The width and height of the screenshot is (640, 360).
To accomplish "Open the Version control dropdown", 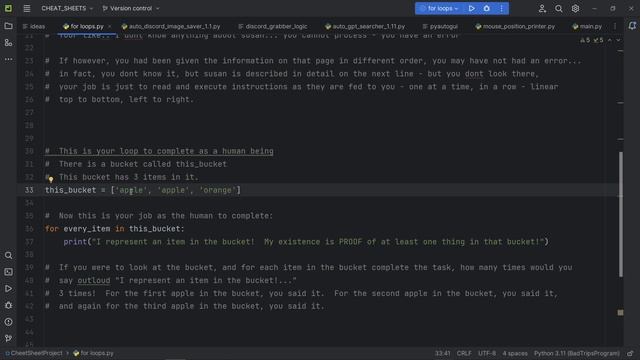I will pyautogui.click(x=131, y=8).
